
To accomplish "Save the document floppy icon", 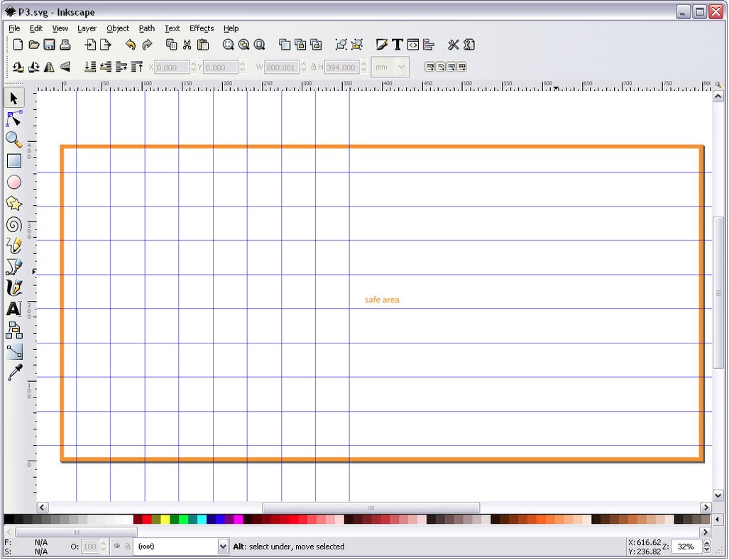I will coord(49,45).
